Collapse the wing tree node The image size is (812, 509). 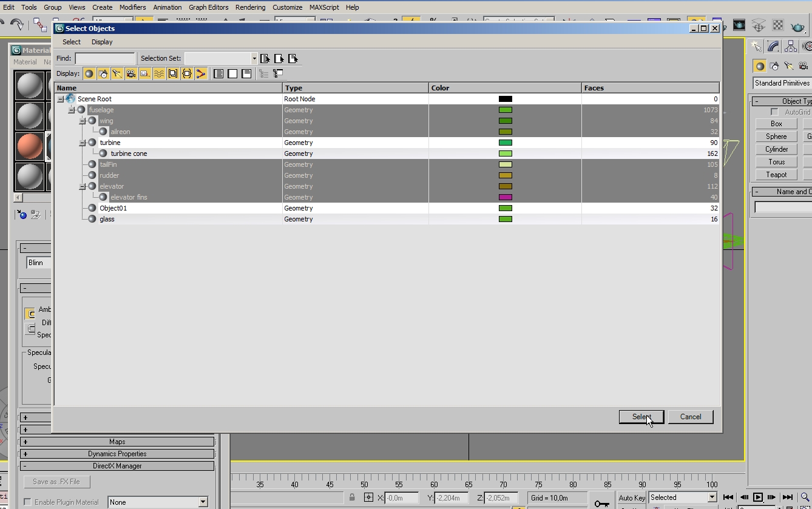pyautogui.click(x=83, y=121)
